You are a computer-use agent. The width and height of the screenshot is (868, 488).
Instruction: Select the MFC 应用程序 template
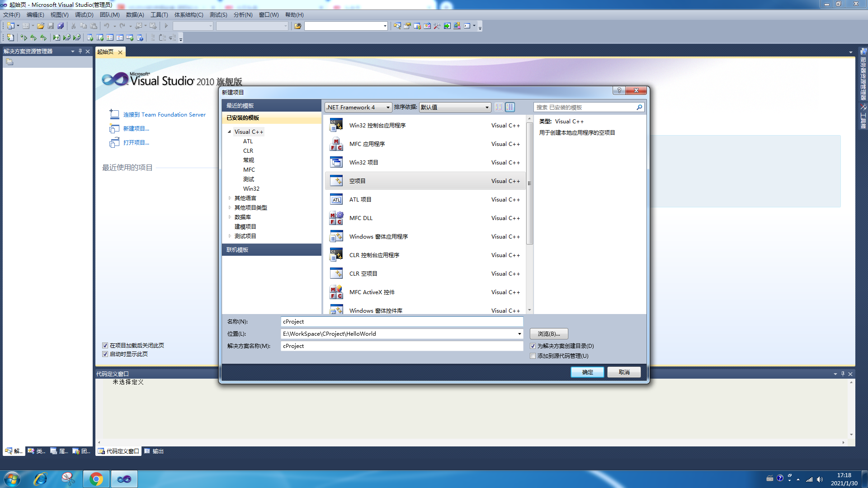click(x=425, y=144)
